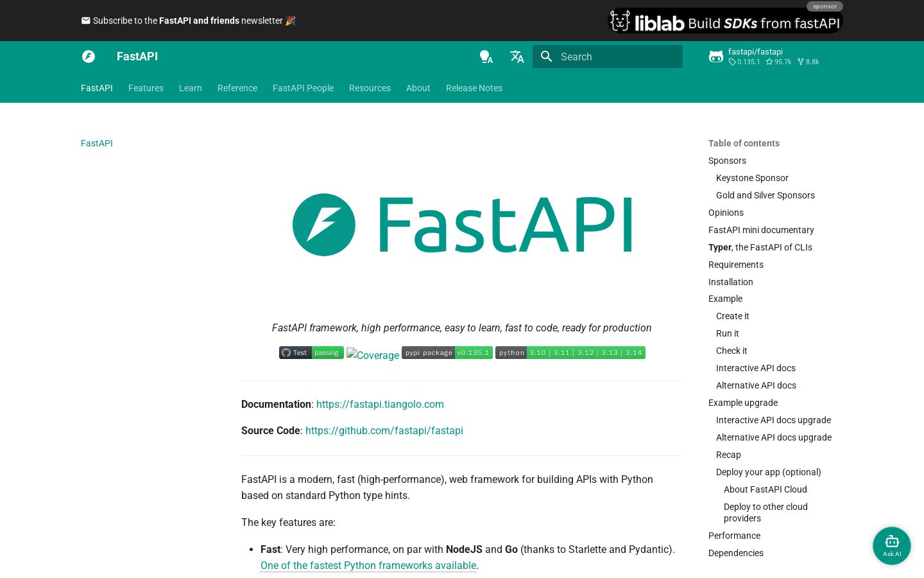Go to the Performance section
The width and height of the screenshot is (924, 578).
click(734, 536)
